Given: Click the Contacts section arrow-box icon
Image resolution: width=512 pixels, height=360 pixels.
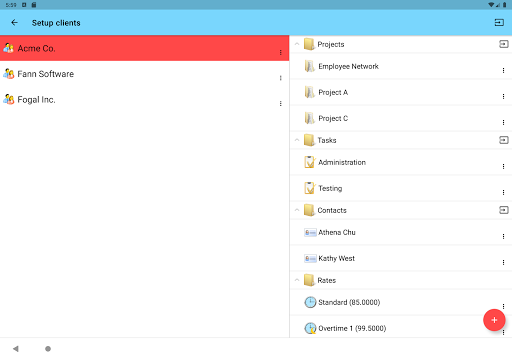Looking at the screenshot, I should click(x=504, y=210).
